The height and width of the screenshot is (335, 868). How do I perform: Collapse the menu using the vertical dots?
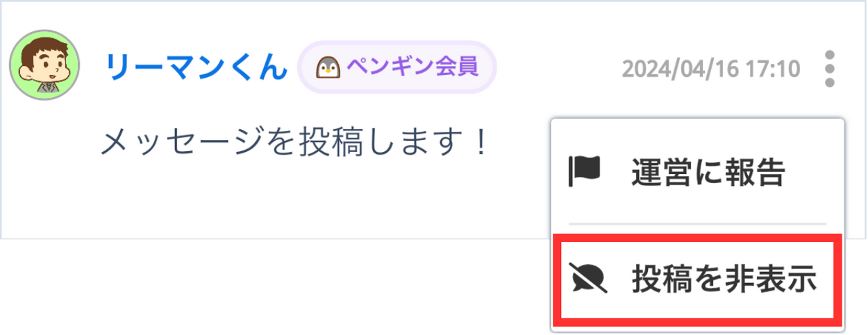point(828,69)
